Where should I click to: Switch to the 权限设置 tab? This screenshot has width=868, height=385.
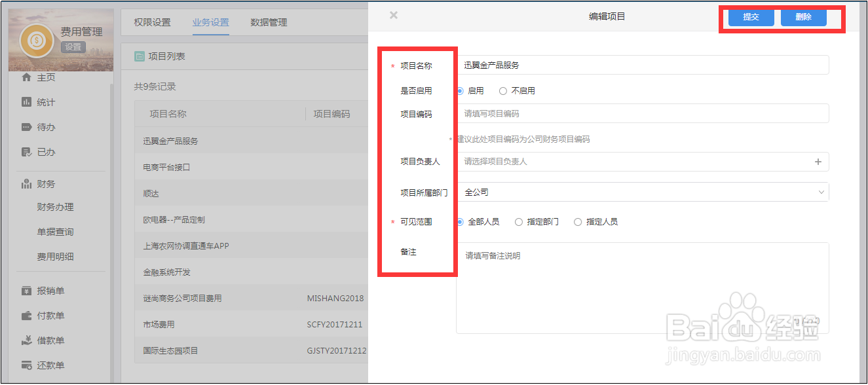coord(154,22)
